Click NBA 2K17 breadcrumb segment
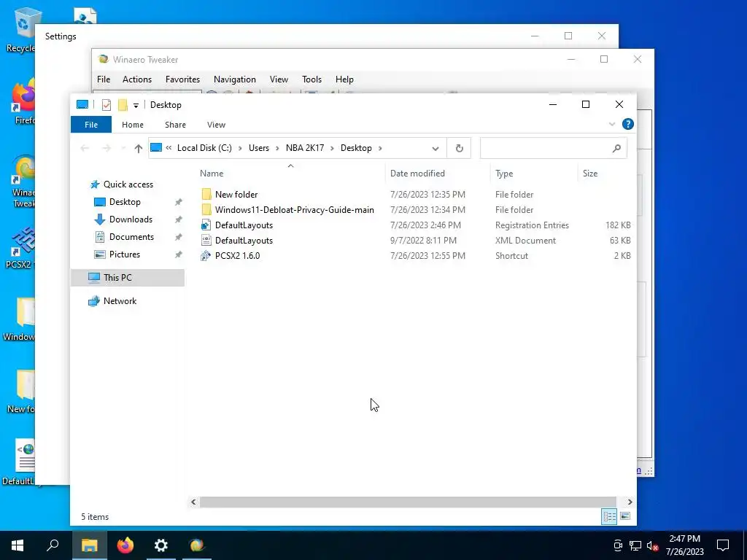 [305, 148]
